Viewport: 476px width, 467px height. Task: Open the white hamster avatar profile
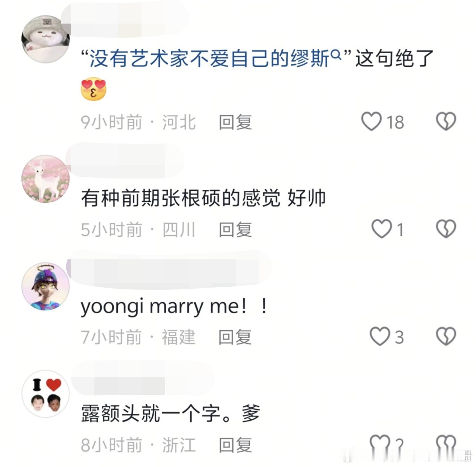45,39
